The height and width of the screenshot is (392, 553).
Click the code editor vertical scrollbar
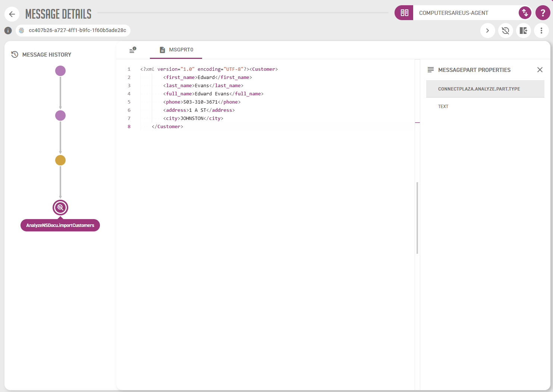[417, 218]
